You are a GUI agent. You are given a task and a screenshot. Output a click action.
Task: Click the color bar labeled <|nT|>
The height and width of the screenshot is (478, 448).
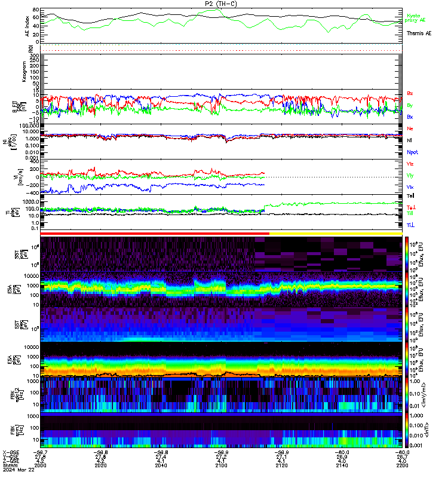(x=407, y=430)
